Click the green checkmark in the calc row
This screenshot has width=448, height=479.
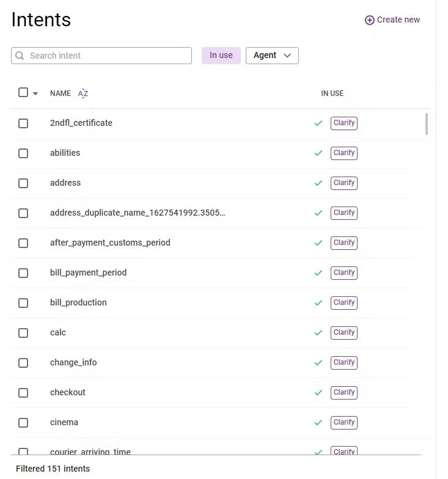pos(318,332)
